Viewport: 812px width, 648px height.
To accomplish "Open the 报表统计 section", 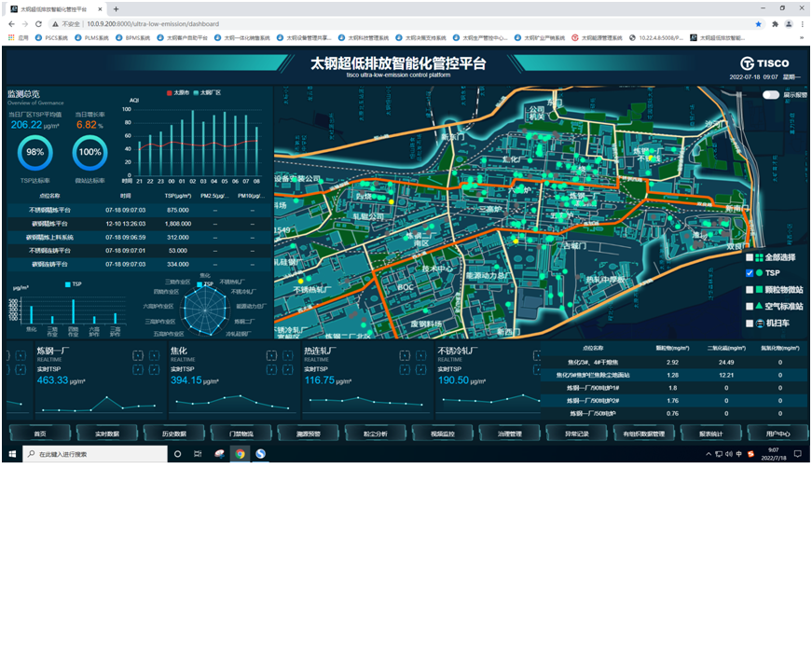I will (710, 433).
